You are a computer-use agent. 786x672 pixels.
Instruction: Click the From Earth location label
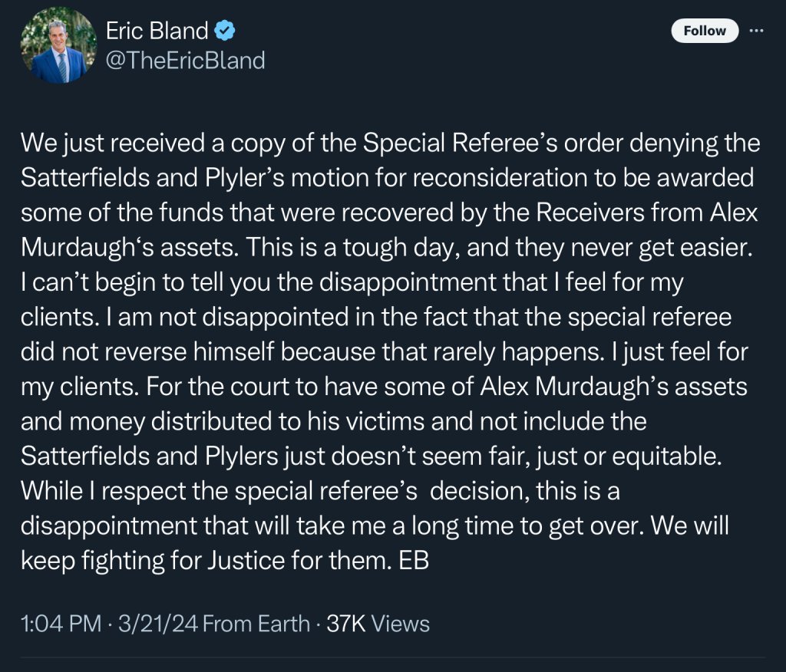click(256, 624)
